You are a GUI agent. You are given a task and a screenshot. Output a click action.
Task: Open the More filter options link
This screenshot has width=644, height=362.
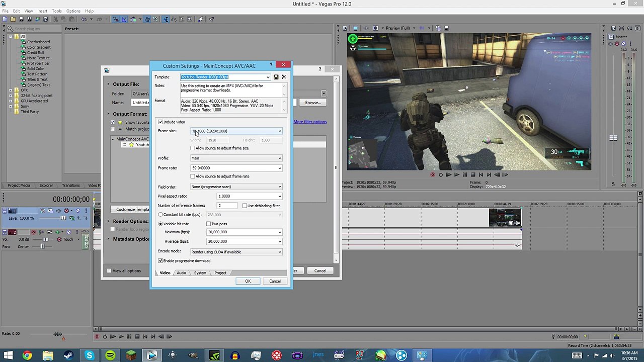(x=310, y=122)
